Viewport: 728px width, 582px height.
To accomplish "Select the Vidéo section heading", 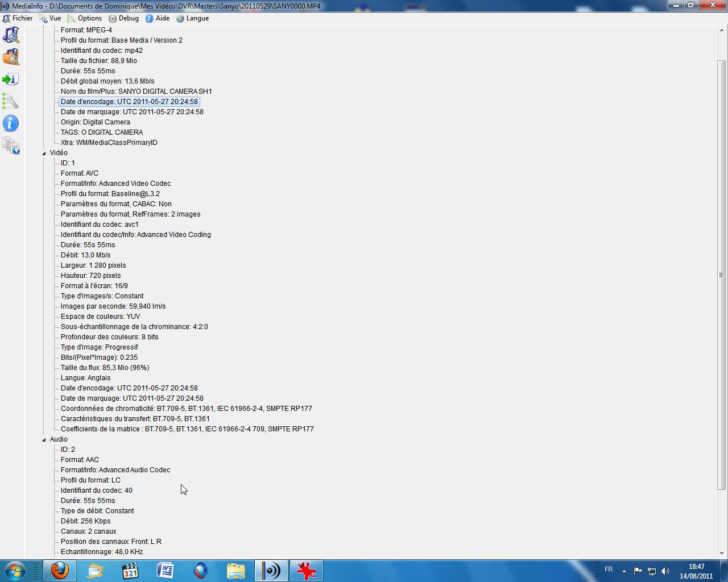I will coord(59,153).
